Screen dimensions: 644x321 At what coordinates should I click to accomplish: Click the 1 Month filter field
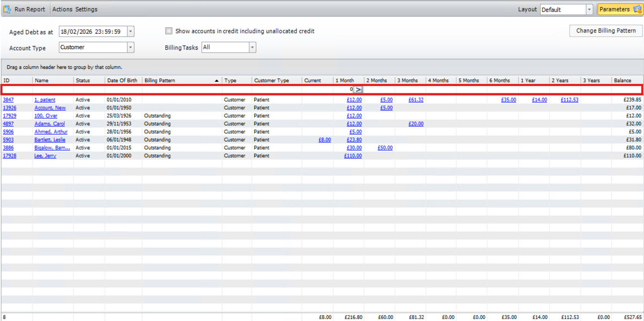pos(343,90)
